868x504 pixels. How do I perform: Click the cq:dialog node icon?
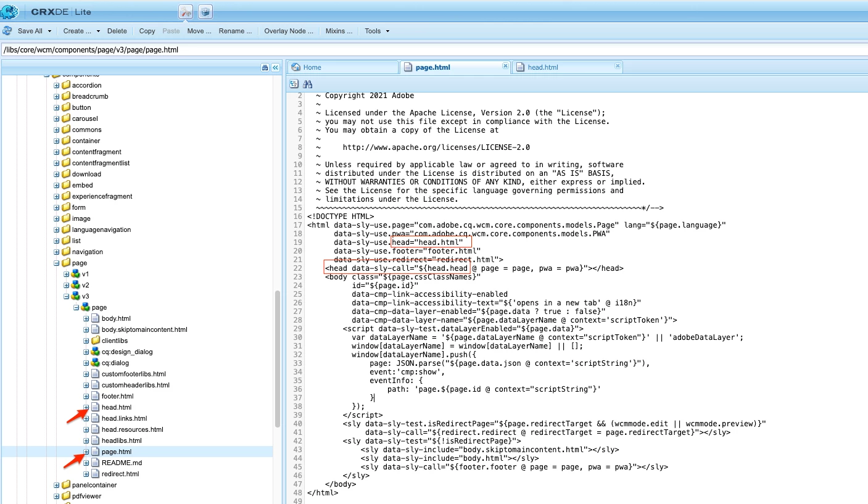click(96, 363)
